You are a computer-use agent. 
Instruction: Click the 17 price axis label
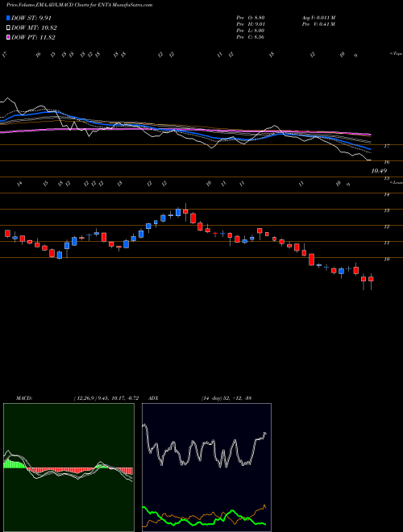coord(386,146)
